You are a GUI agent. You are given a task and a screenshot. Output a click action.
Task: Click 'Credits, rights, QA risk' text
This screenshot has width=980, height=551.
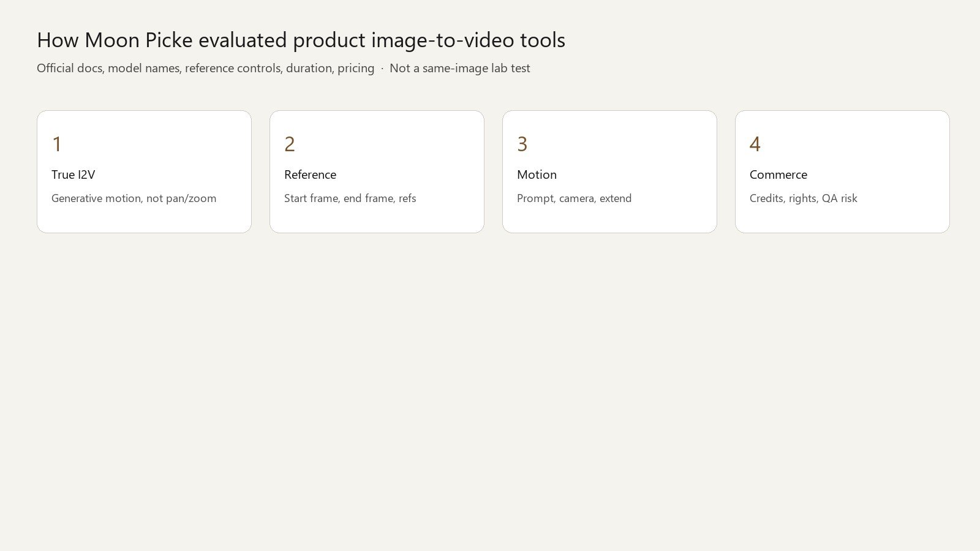(803, 198)
